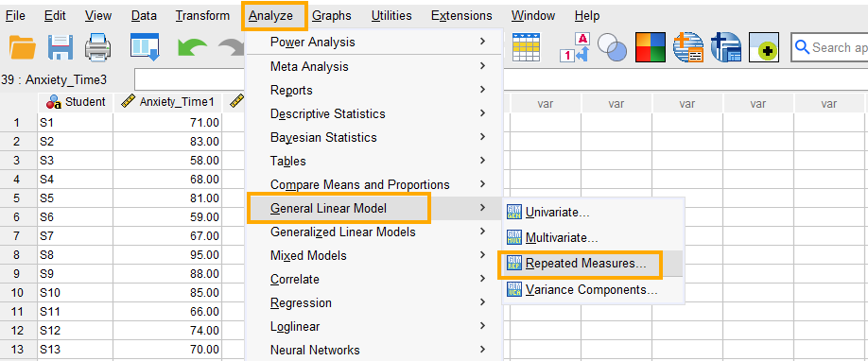
Task: Open the Window menu
Action: (x=533, y=15)
